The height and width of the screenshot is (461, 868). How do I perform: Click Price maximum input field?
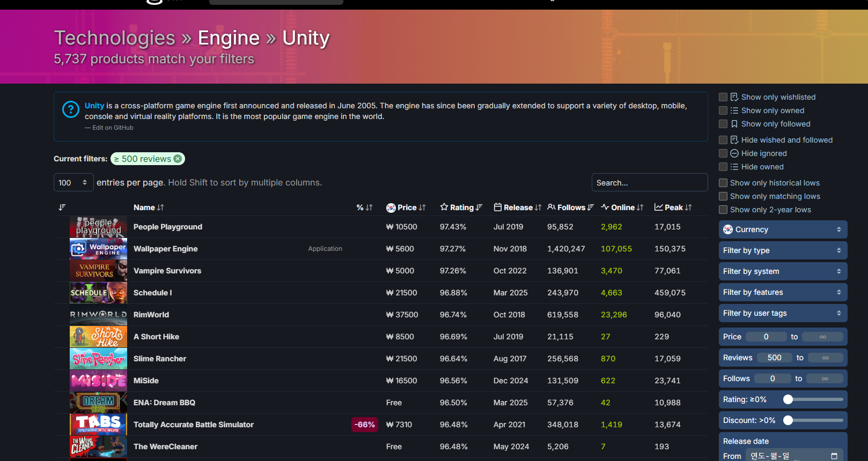point(823,337)
